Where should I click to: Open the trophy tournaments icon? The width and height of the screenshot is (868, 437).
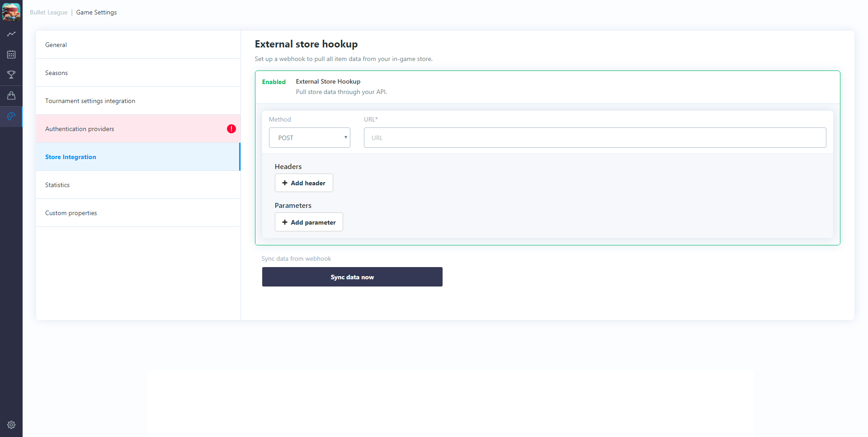tap(11, 75)
